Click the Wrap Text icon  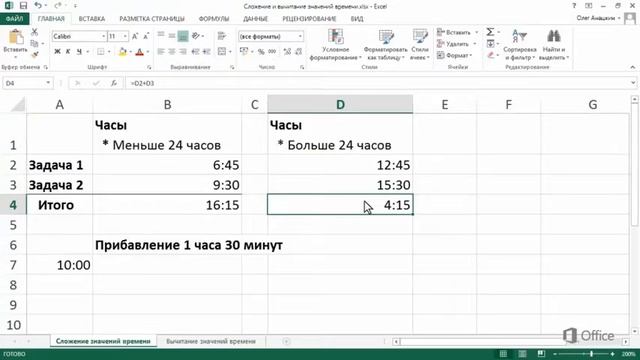click(222, 36)
